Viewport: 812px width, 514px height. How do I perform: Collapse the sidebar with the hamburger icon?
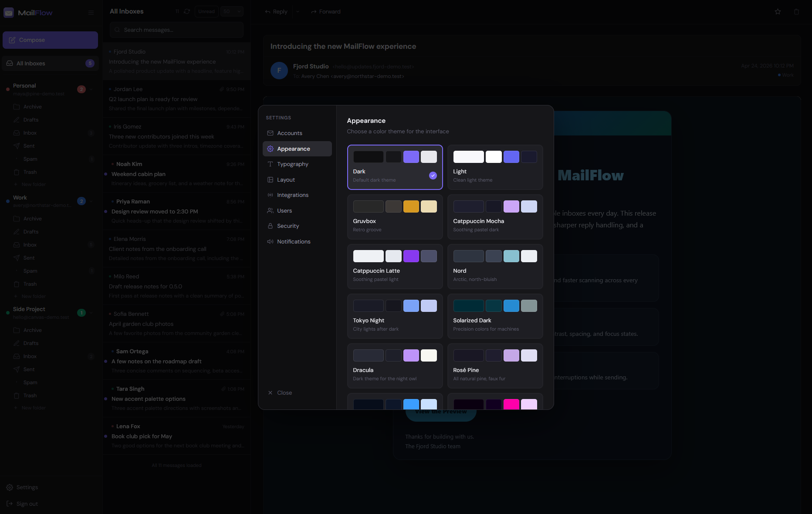click(91, 13)
